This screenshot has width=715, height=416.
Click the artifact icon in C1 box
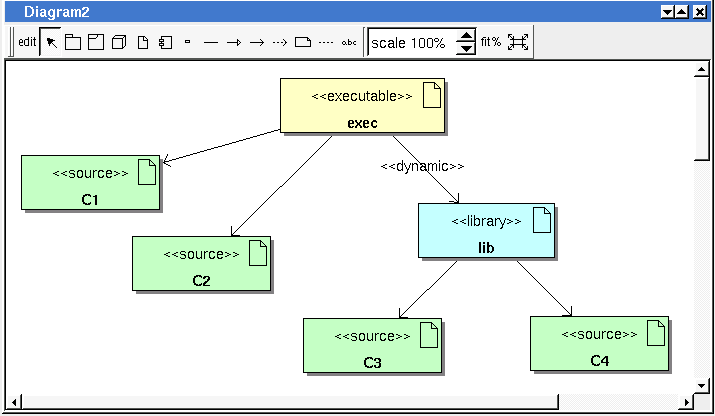pos(147,172)
